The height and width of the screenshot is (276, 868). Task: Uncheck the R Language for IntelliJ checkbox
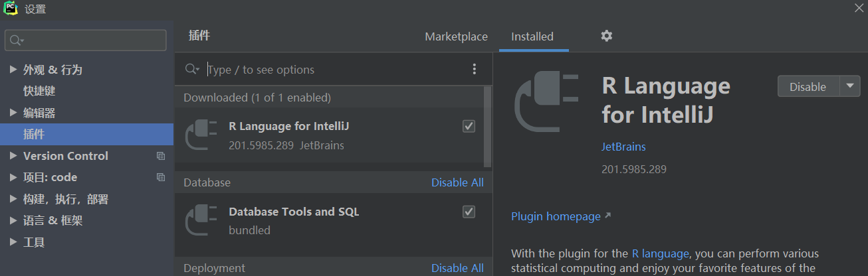(x=469, y=126)
